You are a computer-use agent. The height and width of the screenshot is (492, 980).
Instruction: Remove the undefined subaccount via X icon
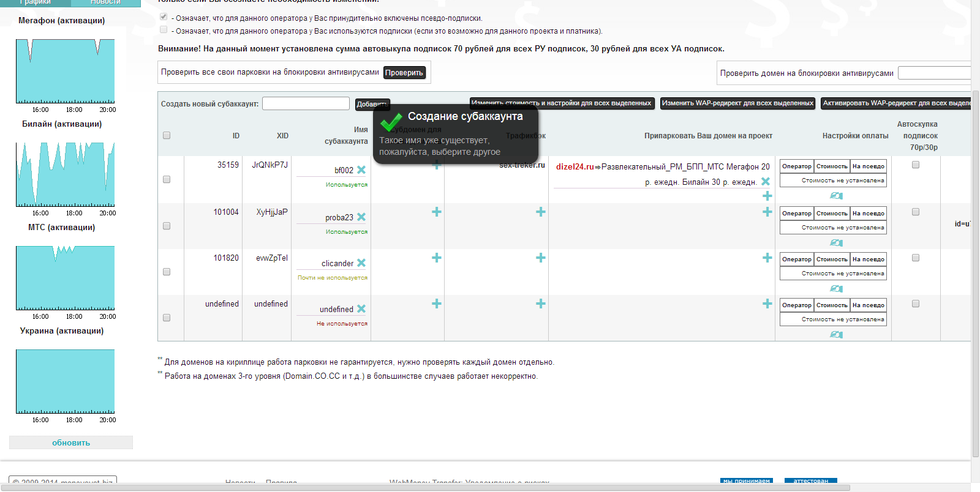(x=361, y=309)
